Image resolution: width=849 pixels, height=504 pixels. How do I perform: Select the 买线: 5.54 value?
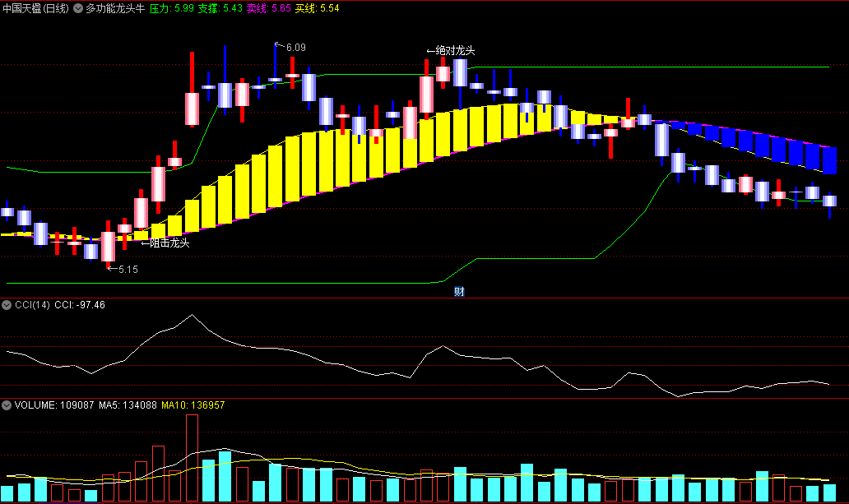pyautogui.click(x=318, y=8)
